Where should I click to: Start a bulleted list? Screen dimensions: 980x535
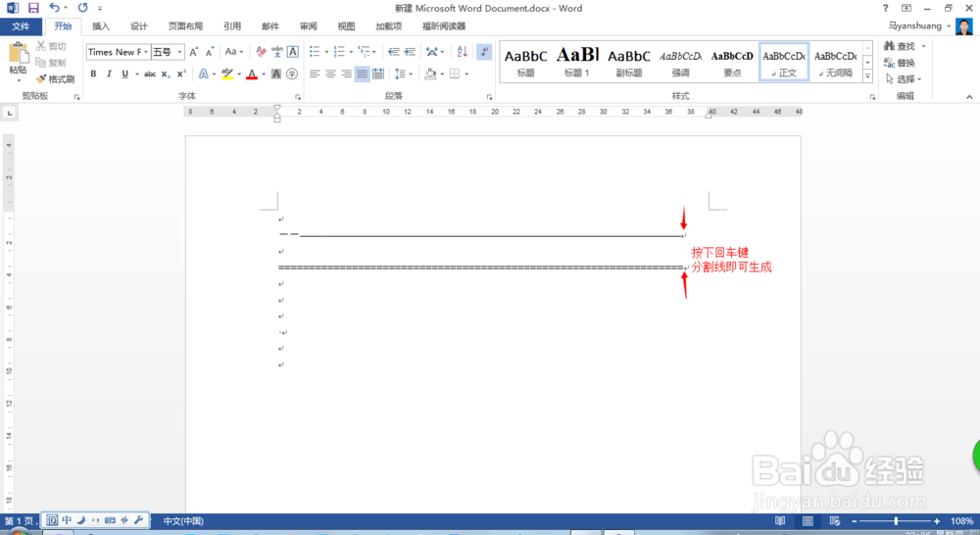(x=315, y=52)
